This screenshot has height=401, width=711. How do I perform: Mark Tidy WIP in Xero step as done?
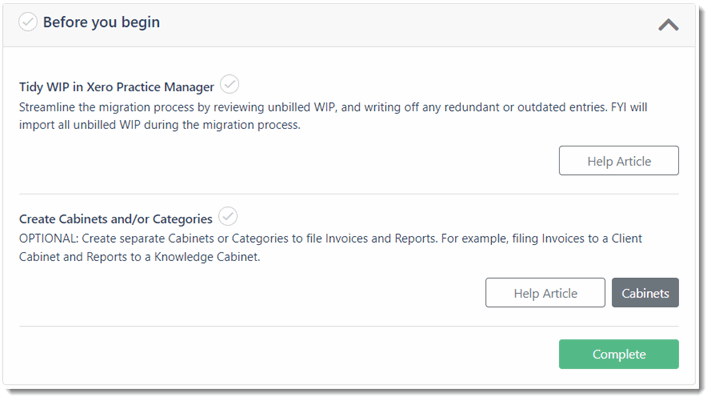point(229,84)
